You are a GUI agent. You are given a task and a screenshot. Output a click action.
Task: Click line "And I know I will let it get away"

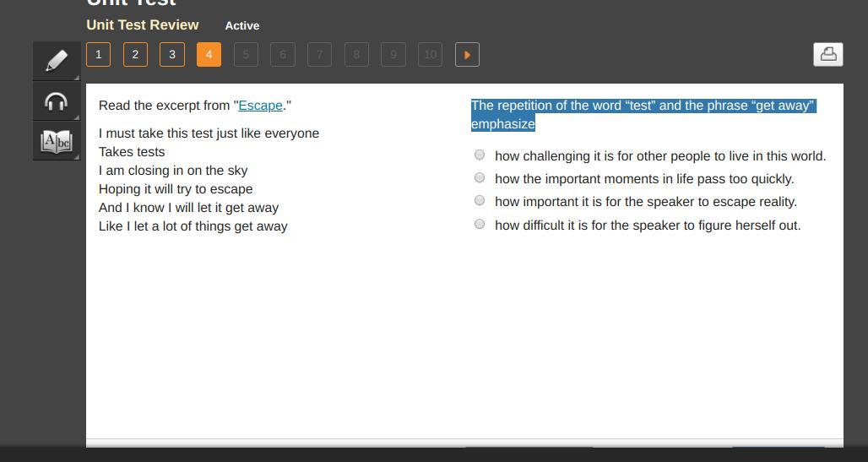tap(189, 208)
